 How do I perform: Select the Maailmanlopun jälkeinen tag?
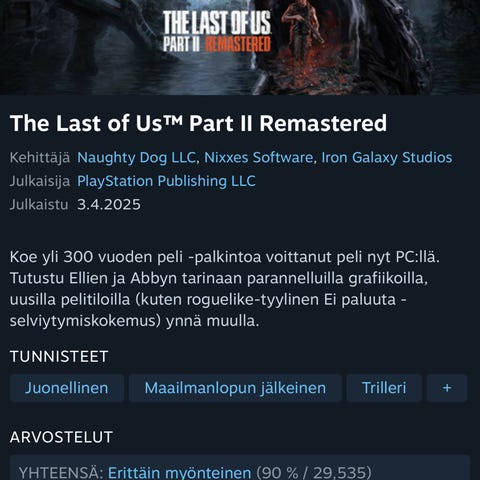tap(235, 388)
